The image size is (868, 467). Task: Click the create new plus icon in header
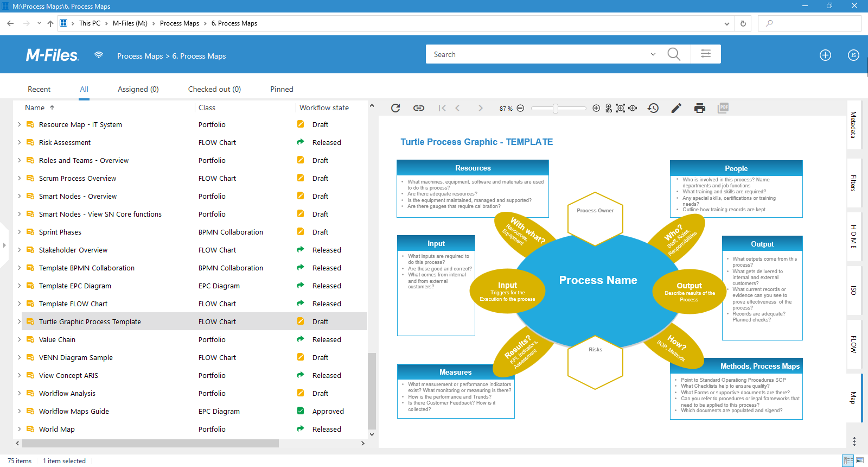point(825,55)
